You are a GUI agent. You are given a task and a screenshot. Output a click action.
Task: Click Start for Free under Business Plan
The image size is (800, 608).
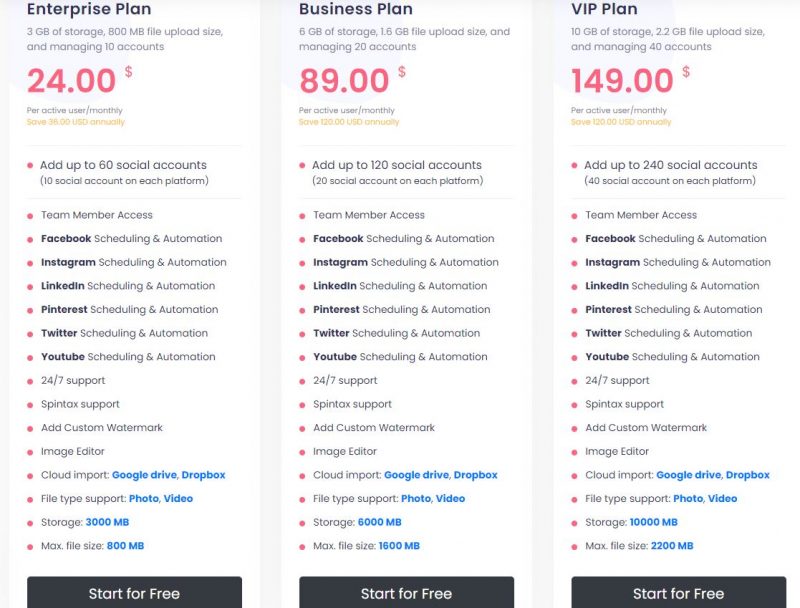406,592
